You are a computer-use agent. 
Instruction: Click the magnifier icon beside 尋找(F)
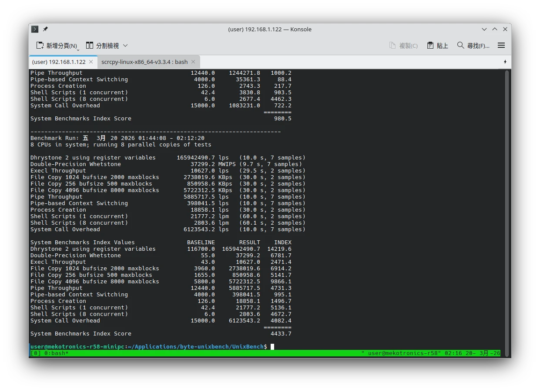point(460,45)
